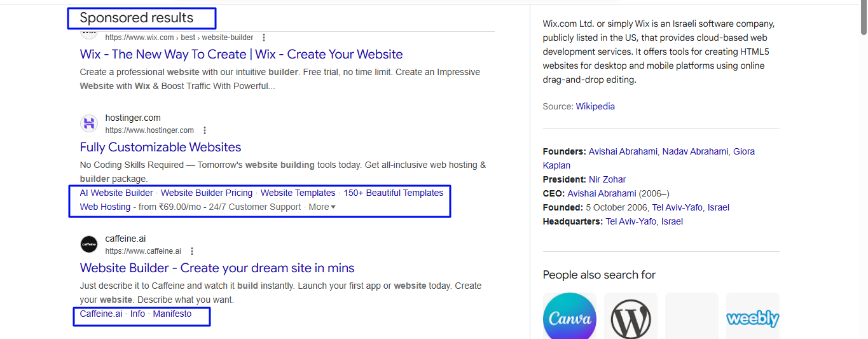The image size is (868, 339).
Task: Open CEO 'Avishai Abrahami' link
Action: (x=602, y=193)
